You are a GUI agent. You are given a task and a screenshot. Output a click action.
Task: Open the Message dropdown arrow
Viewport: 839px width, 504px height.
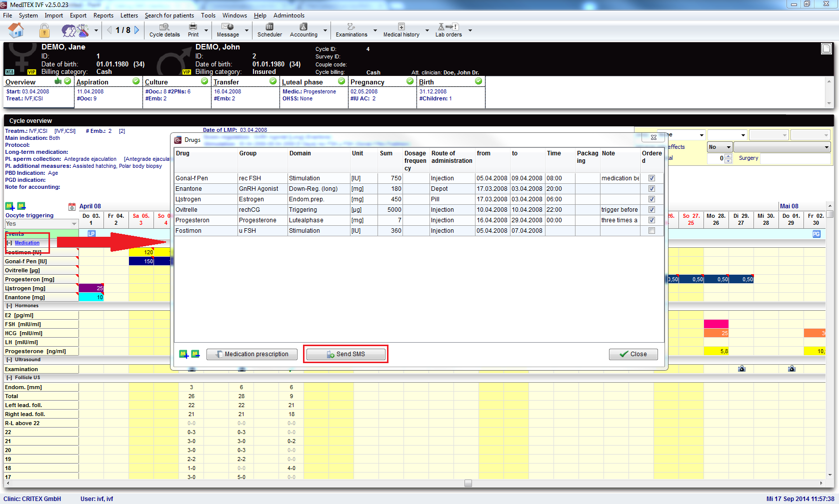coord(246,30)
